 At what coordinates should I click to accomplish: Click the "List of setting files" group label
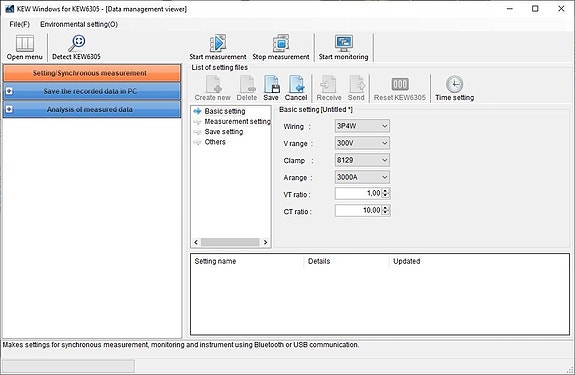point(220,67)
